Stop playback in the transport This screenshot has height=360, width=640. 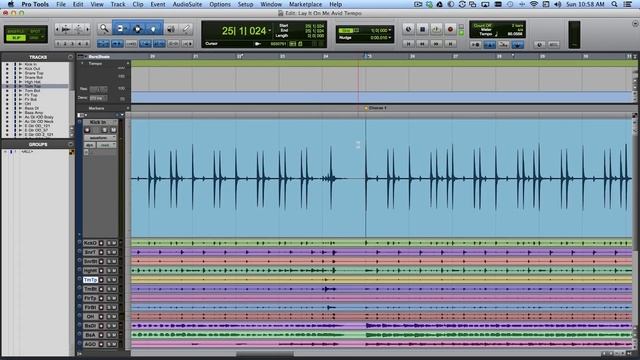pos(422,29)
